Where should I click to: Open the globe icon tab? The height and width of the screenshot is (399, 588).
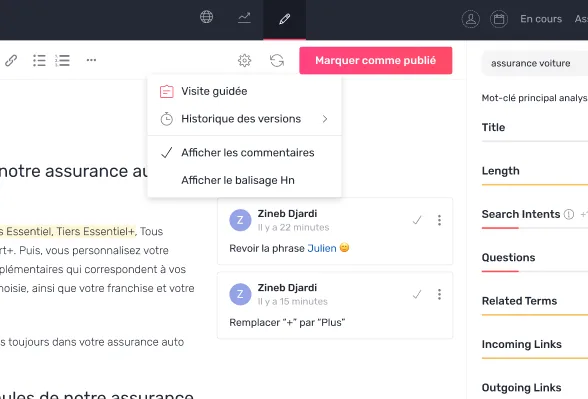(206, 17)
